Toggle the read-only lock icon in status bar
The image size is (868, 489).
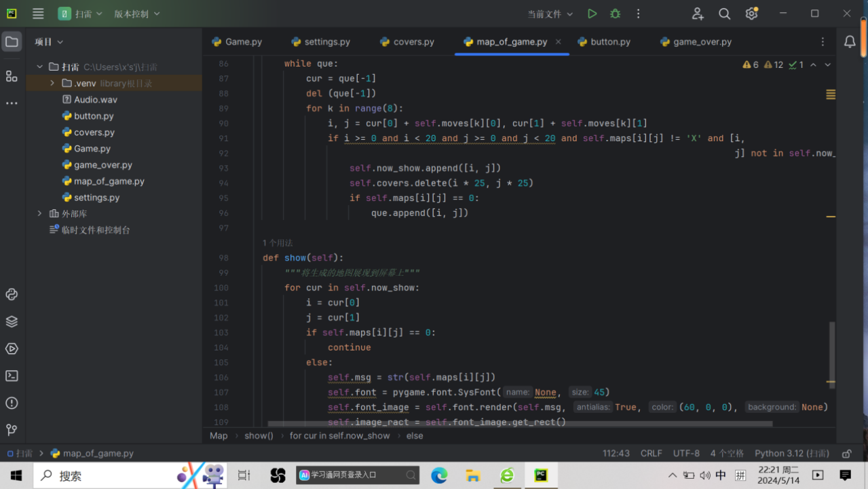tap(846, 453)
